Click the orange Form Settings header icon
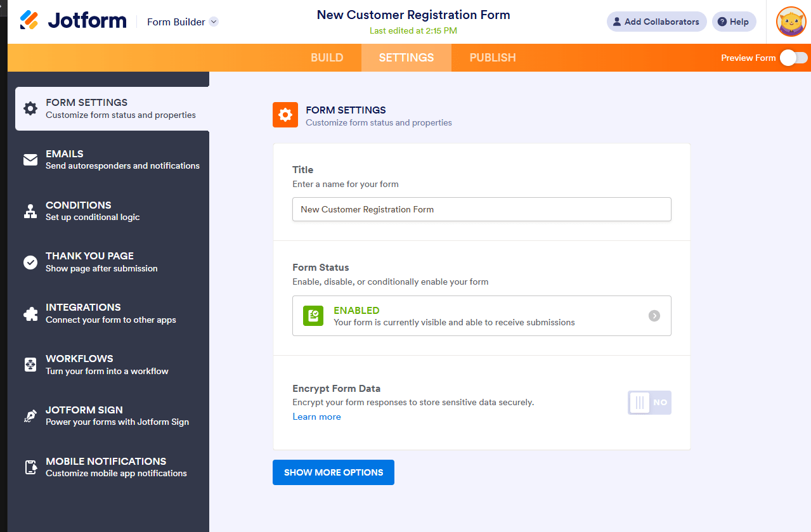This screenshot has height=532, width=811. (285, 115)
